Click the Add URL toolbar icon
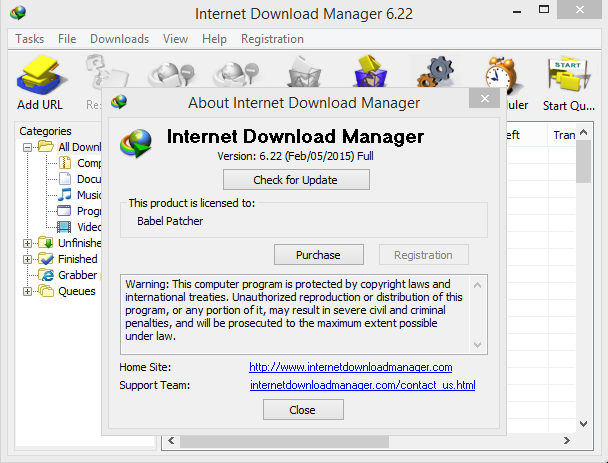 pyautogui.click(x=40, y=75)
